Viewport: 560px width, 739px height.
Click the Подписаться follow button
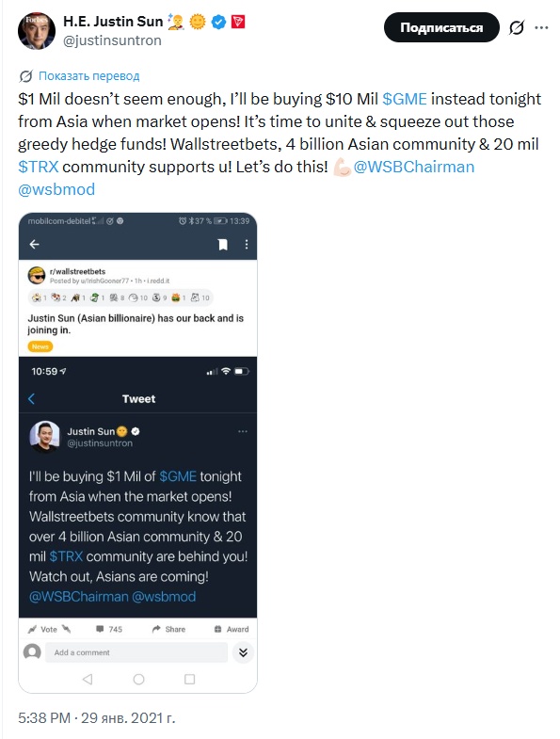pyautogui.click(x=441, y=27)
